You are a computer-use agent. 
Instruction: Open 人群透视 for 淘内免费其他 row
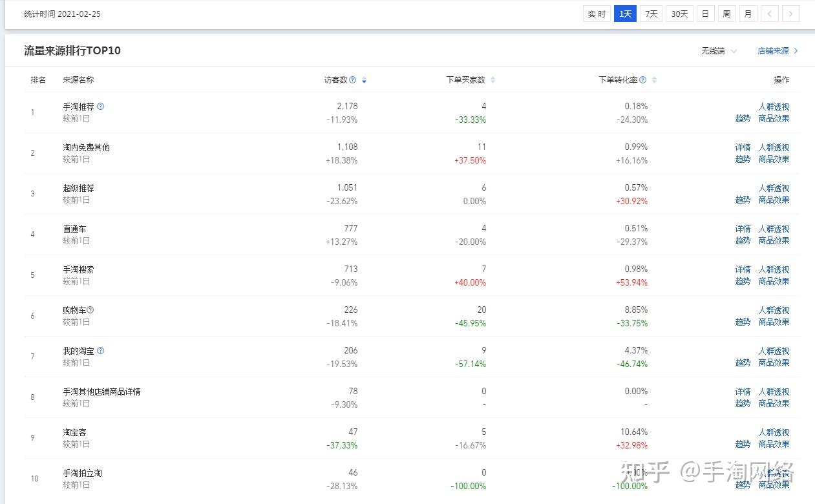774,148
